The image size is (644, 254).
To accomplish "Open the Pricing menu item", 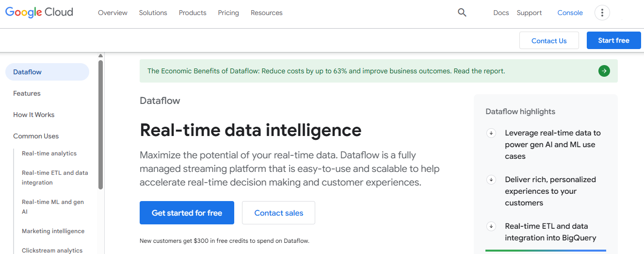I will [228, 13].
